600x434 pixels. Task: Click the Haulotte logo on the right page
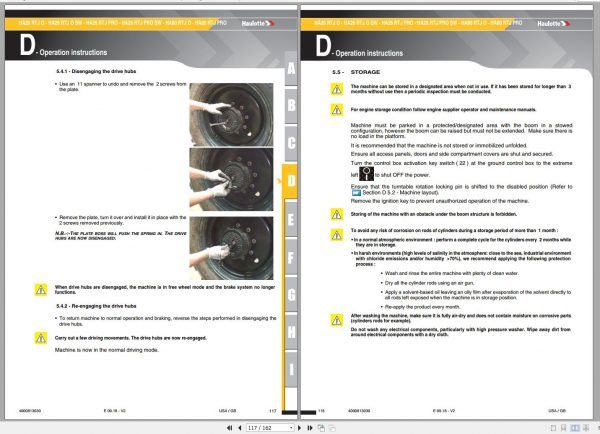tap(553, 24)
